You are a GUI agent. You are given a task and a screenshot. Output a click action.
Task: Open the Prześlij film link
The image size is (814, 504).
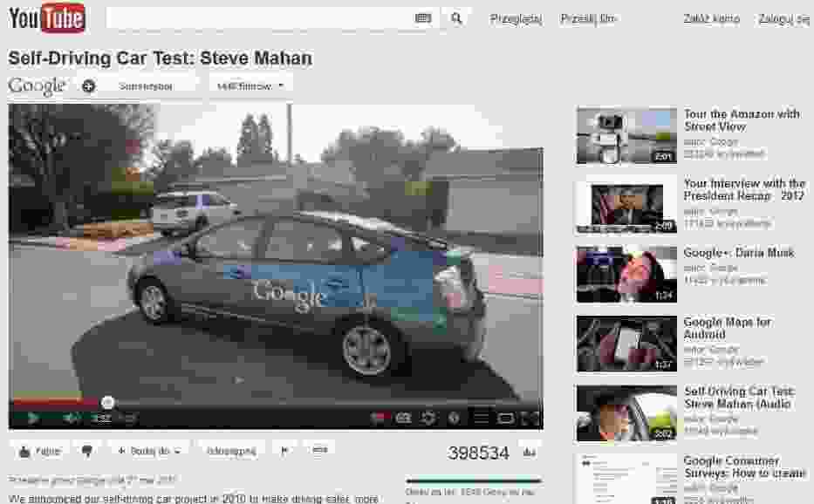(x=588, y=18)
